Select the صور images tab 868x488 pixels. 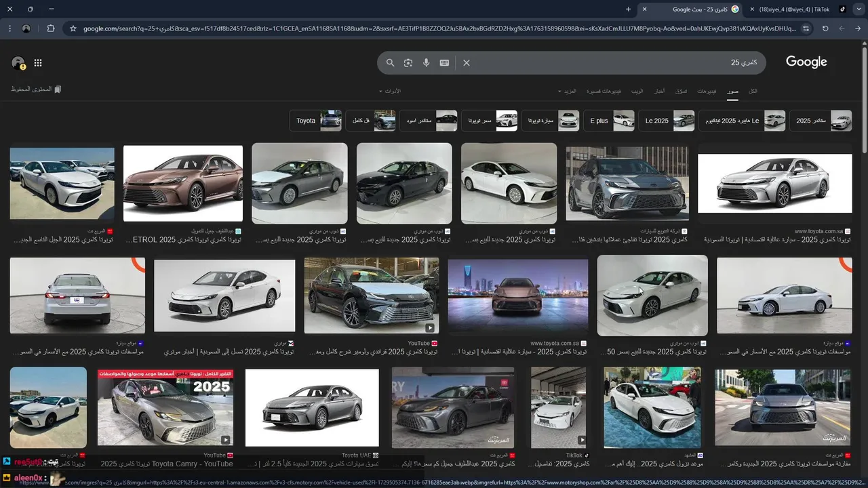click(x=733, y=91)
